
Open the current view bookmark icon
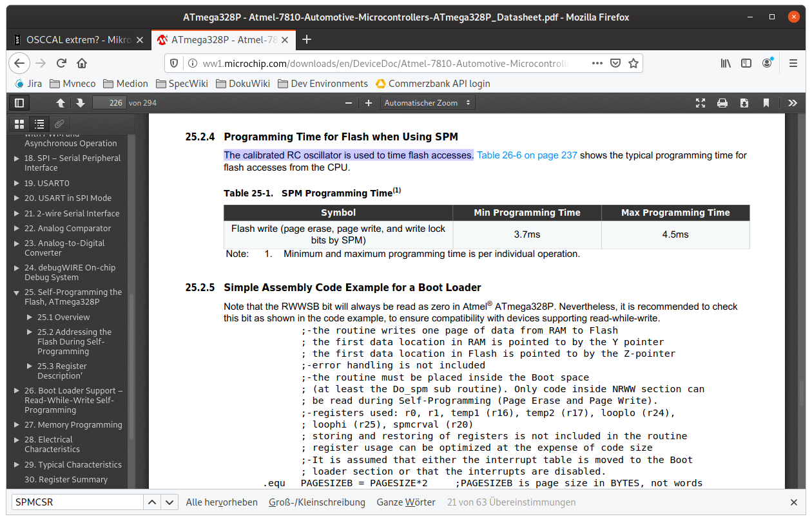coord(766,103)
